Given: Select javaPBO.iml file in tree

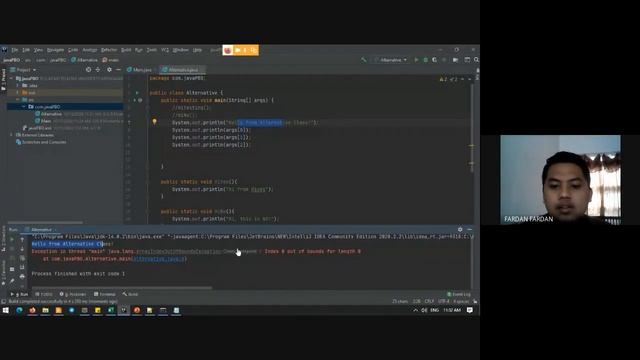Looking at the screenshot, I should (x=40, y=128).
